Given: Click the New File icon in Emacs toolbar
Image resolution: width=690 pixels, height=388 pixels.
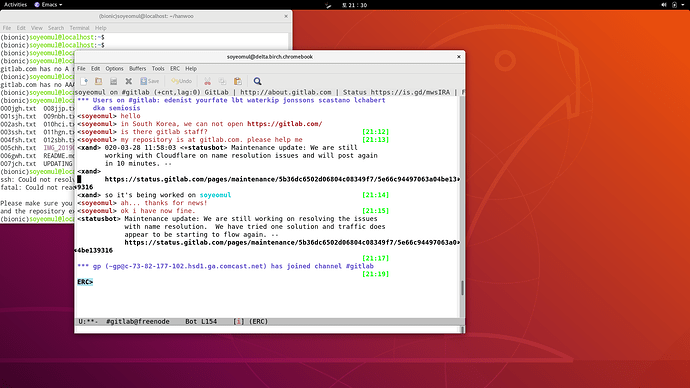Looking at the screenshot, I should coord(84,81).
